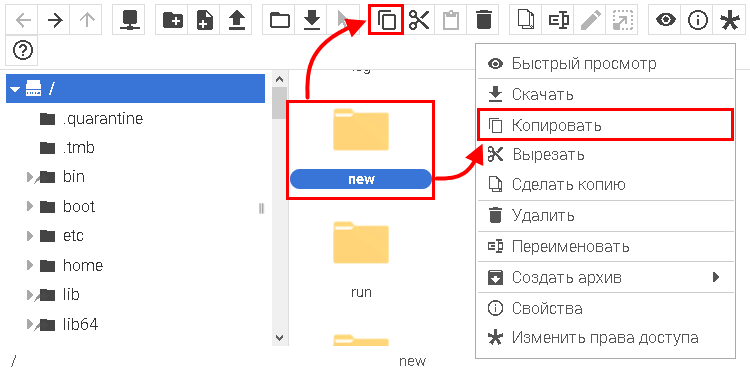
Task: Click the Duplicate toolbar icon
Action: pos(526,20)
